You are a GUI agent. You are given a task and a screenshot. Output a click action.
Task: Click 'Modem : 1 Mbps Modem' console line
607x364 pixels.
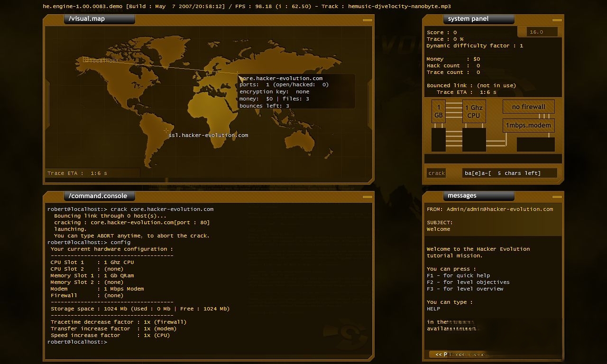97,289
